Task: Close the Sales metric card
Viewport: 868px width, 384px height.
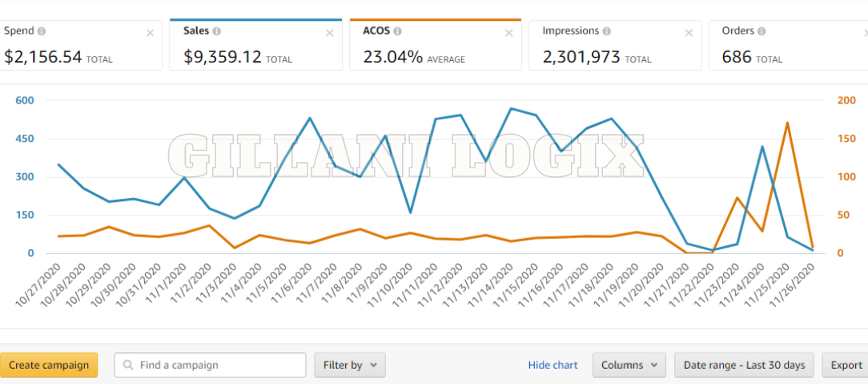Action: (x=329, y=33)
